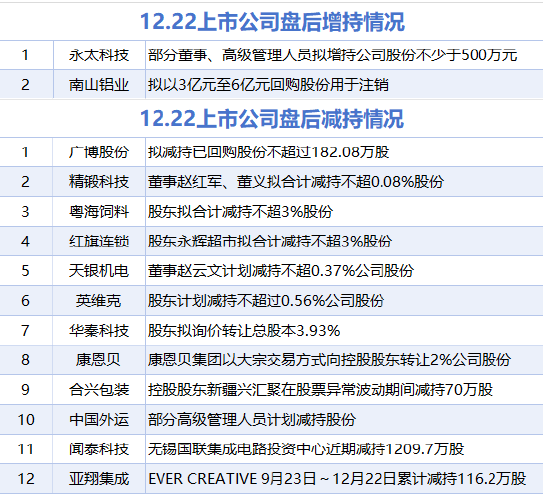Click row number 1 beside 永太科技

click(x=25, y=55)
